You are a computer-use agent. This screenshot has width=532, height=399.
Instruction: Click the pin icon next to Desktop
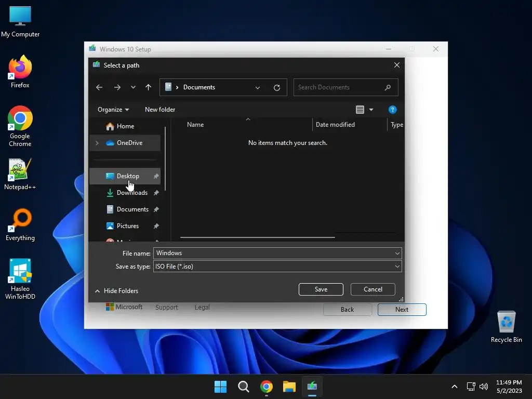coord(156,176)
